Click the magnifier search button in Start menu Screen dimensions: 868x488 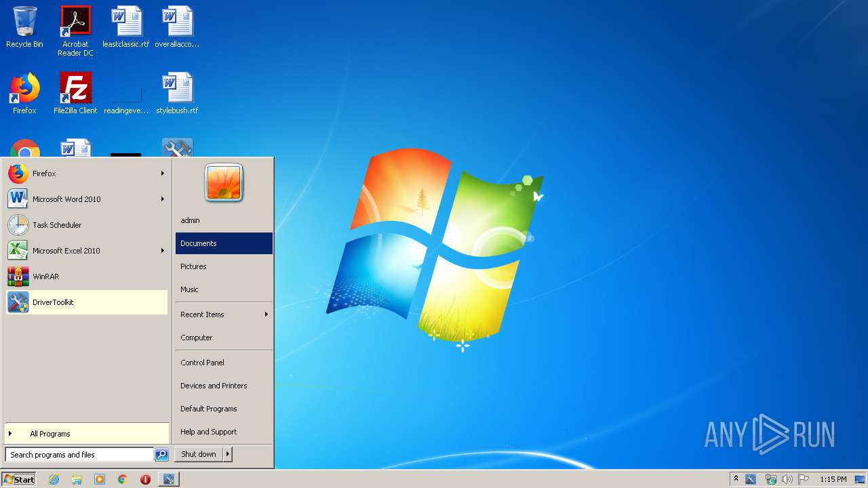tap(161, 455)
